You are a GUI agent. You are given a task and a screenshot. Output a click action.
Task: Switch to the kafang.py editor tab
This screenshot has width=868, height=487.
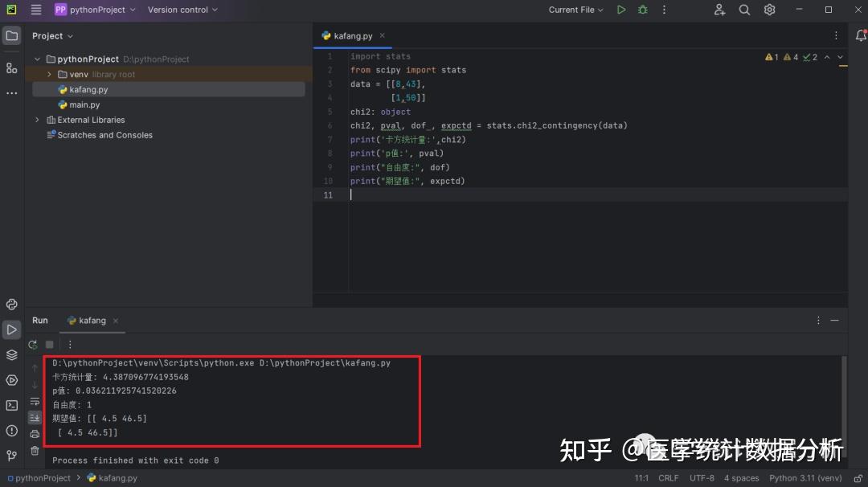352,35
